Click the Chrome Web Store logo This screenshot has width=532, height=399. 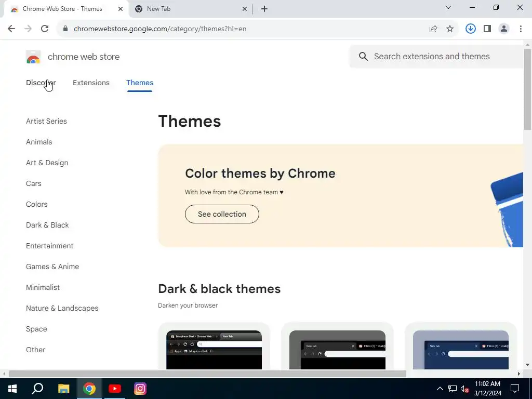click(33, 57)
